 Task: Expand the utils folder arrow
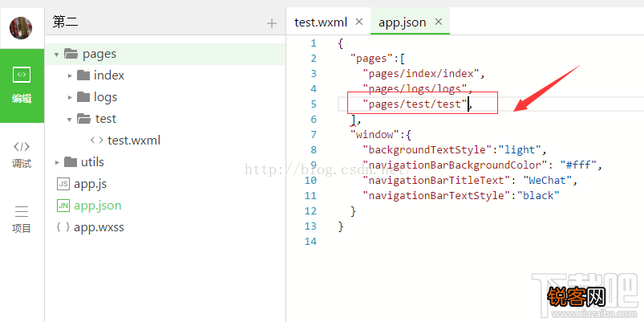pos(57,162)
